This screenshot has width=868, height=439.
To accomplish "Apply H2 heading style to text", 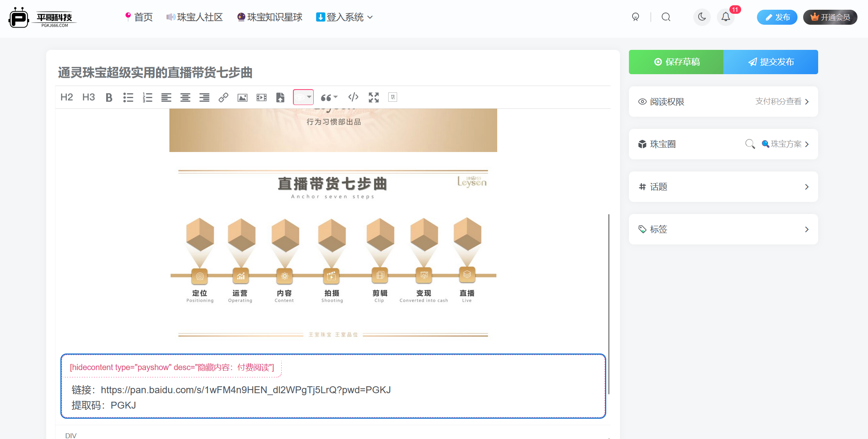I will 66,97.
